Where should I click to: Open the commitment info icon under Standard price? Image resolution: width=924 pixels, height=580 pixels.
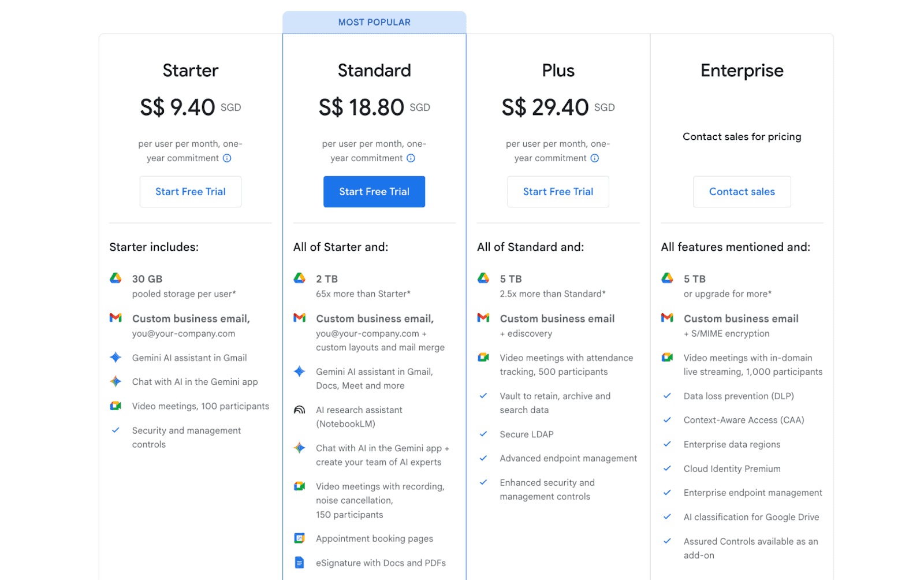click(x=411, y=158)
